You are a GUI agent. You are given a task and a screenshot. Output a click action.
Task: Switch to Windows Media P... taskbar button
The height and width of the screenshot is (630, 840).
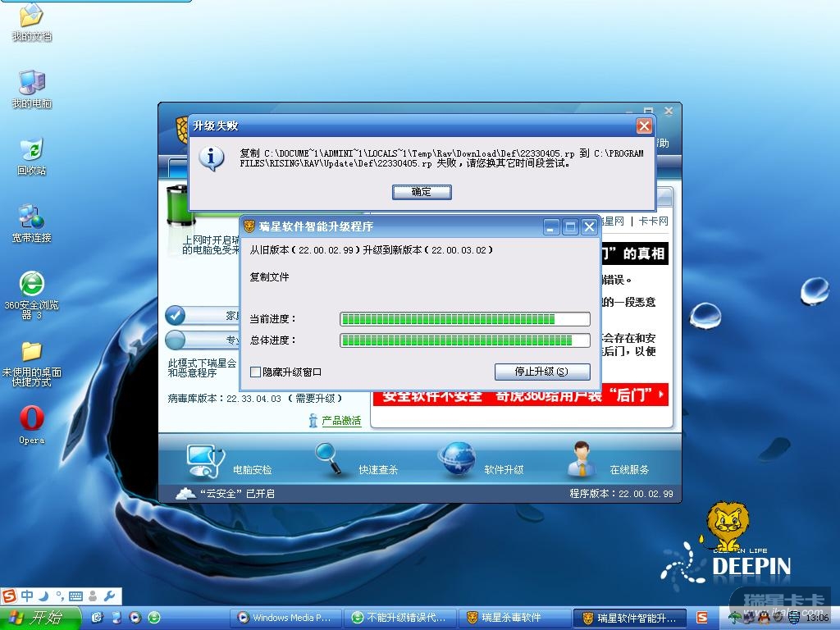(285, 618)
